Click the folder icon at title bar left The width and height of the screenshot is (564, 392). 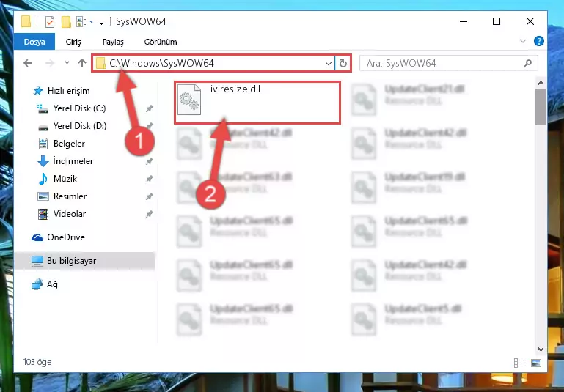coord(26,21)
